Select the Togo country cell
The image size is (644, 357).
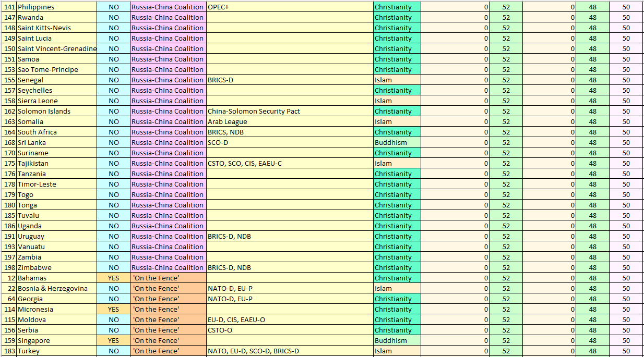coord(57,195)
